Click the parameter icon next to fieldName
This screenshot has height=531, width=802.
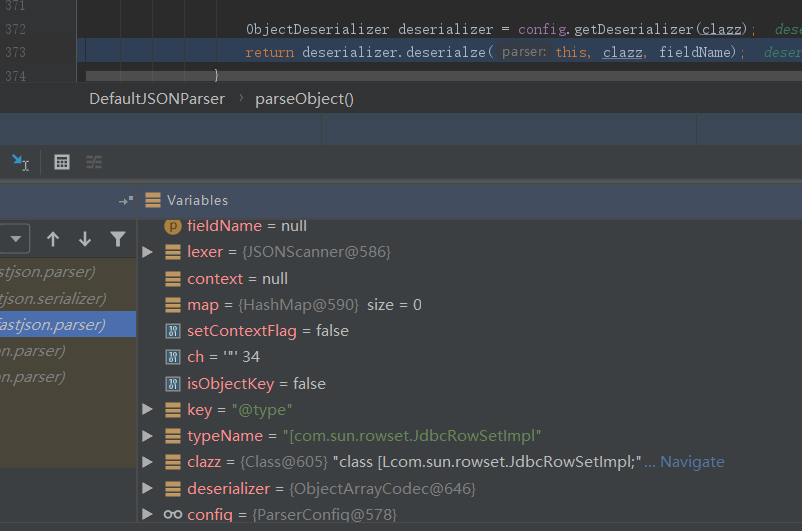pyautogui.click(x=171, y=227)
